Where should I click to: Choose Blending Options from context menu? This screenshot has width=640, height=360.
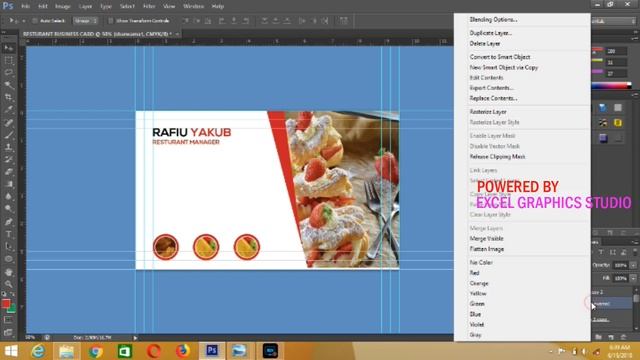click(x=493, y=20)
